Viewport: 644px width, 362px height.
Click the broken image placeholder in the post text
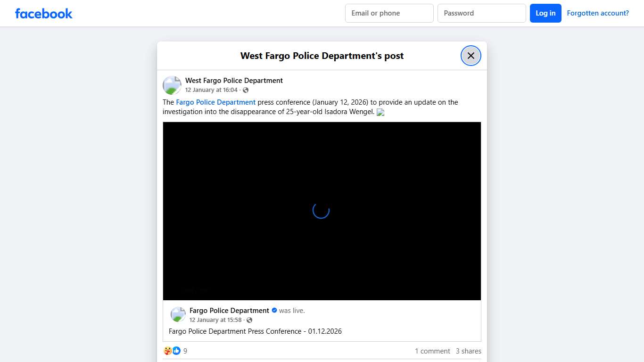click(x=380, y=112)
